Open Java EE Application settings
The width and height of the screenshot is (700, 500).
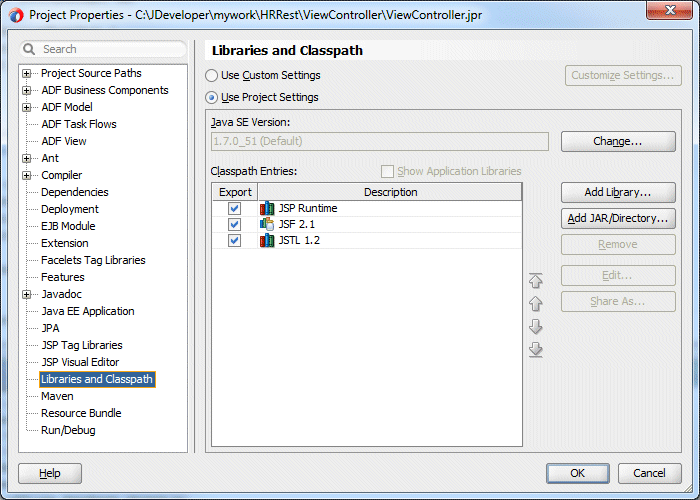click(x=88, y=311)
